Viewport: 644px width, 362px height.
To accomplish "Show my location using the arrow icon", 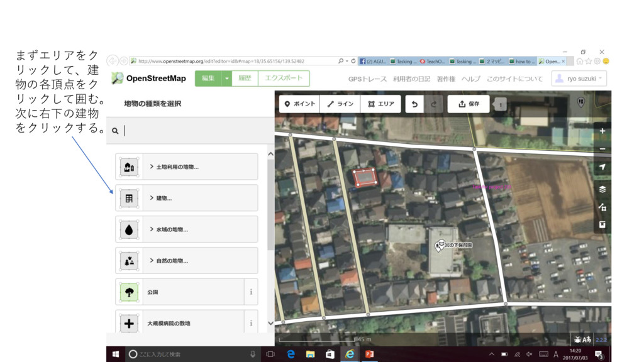I will click(602, 167).
